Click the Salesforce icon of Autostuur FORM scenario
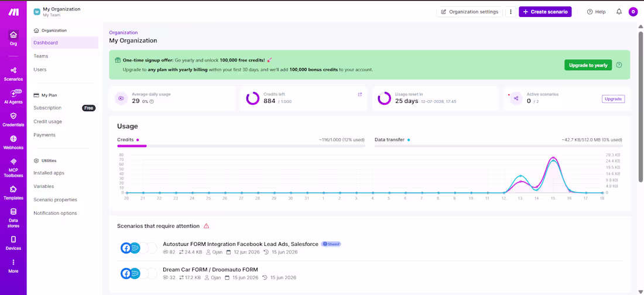The width and height of the screenshot is (644, 295). click(135, 248)
